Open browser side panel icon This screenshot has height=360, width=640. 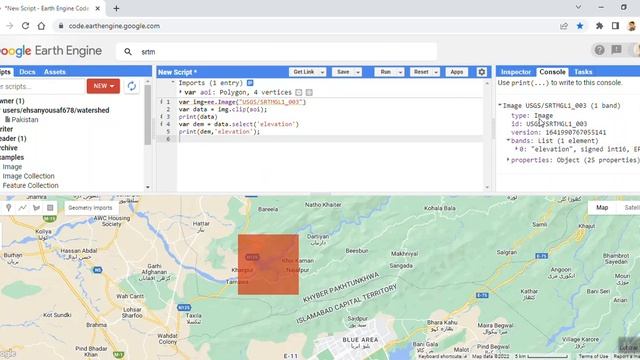[616, 26]
